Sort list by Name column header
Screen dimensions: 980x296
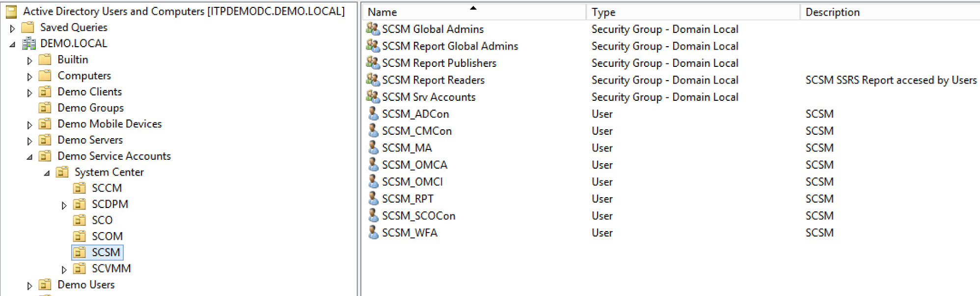pos(474,12)
